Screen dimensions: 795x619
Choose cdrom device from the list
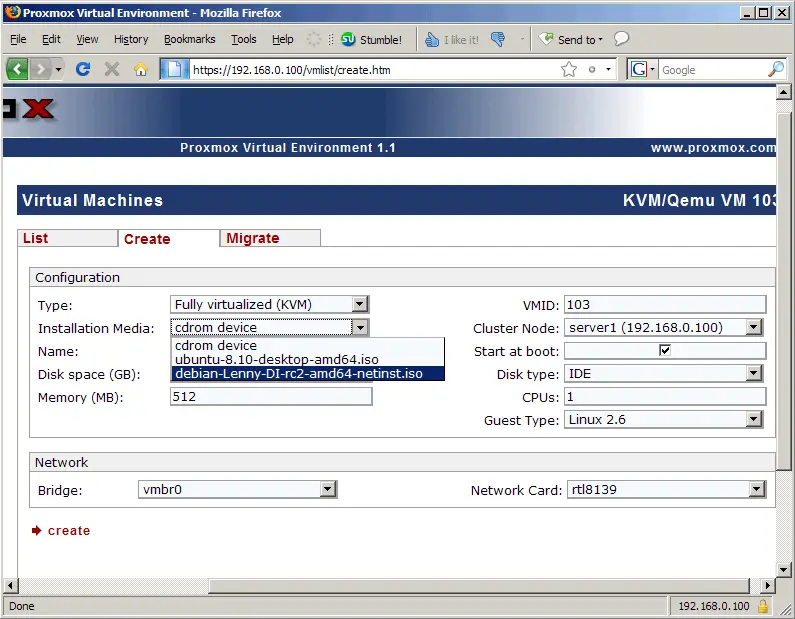(308, 345)
